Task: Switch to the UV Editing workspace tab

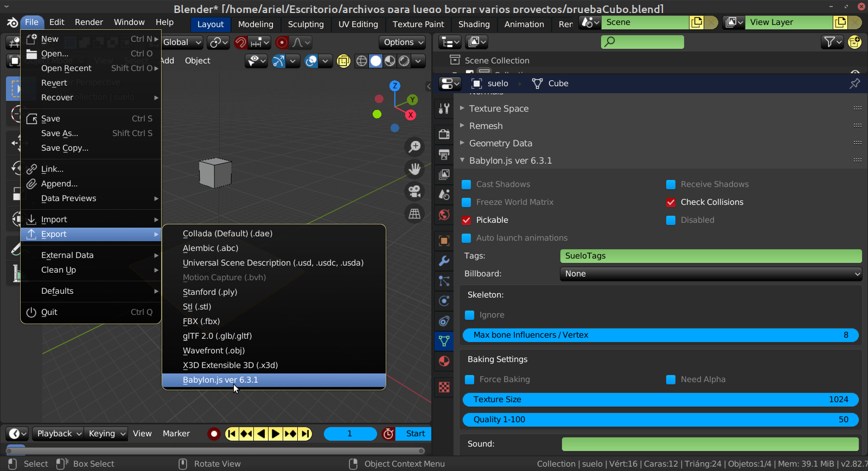Action: (x=358, y=24)
